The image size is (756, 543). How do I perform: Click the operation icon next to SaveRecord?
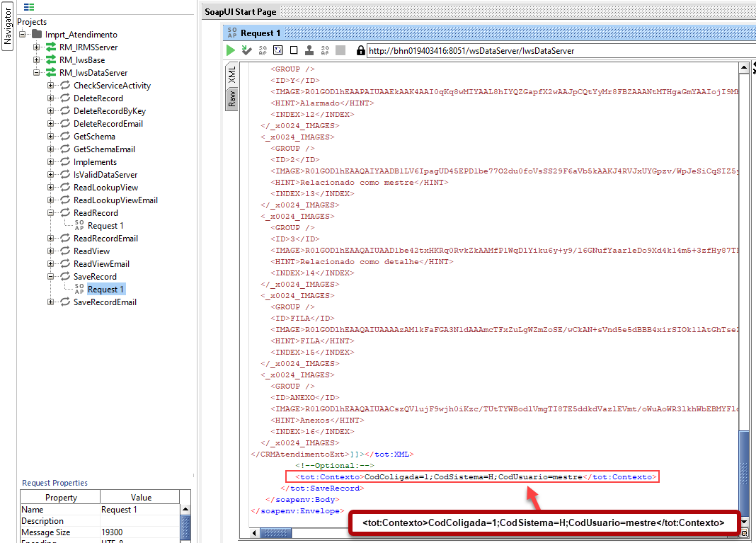click(65, 276)
